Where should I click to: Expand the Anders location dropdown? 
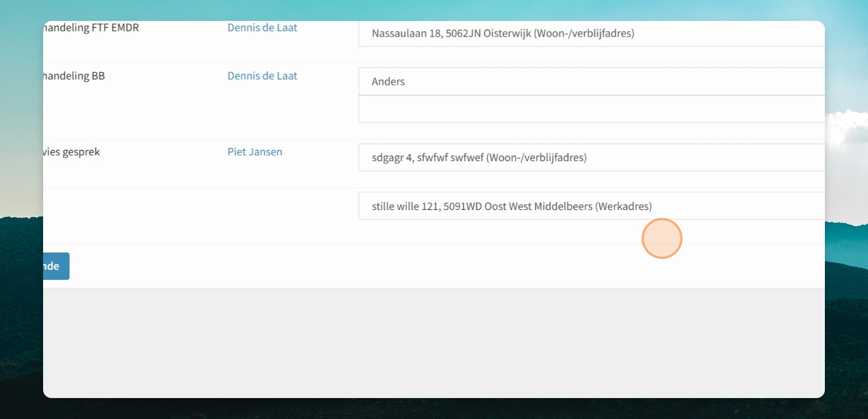(x=591, y=81)
